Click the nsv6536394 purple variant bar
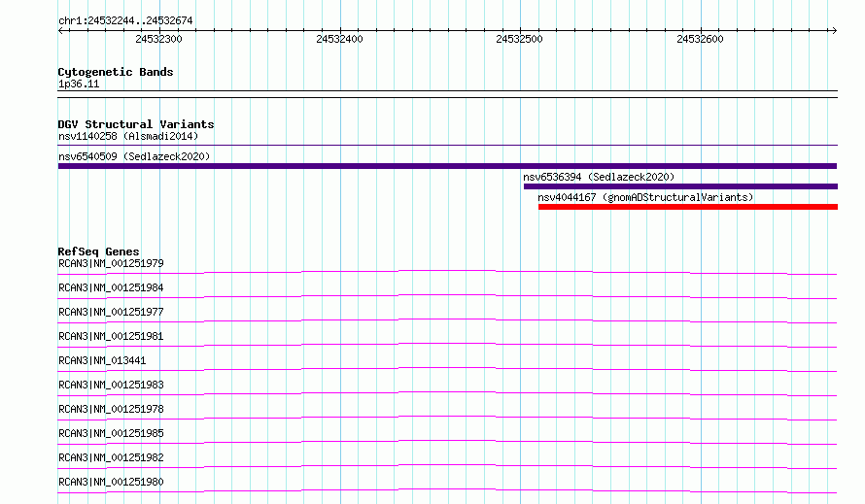865x504 pixels. click(680, 186)
